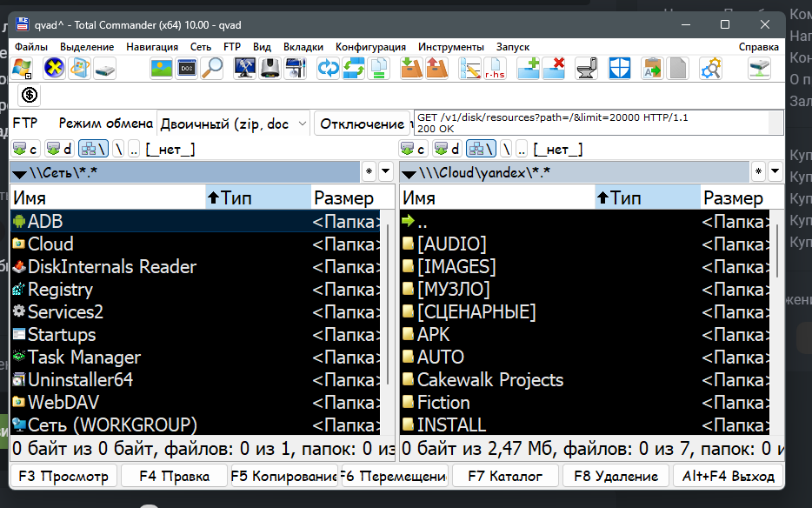Click the monitor with paint brush icon
The height and width of the screenshot is (508, 812).
click(x=296, y=69)
